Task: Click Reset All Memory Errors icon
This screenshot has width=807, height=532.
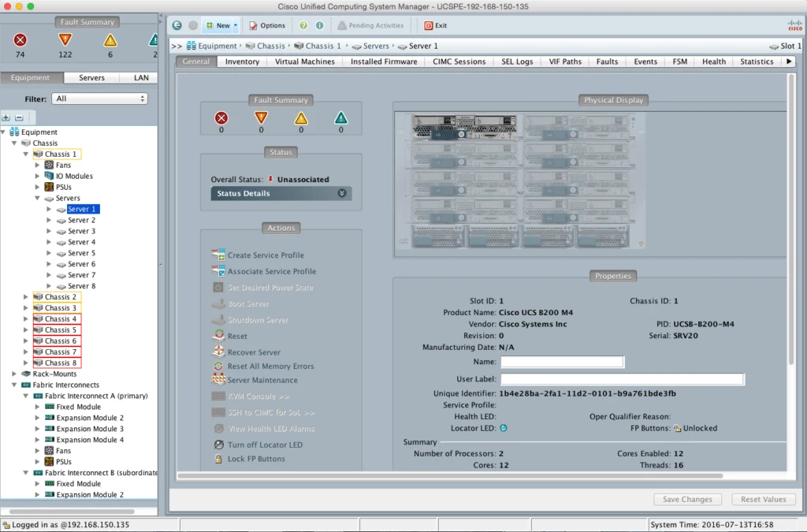Action: pos(218,366)
